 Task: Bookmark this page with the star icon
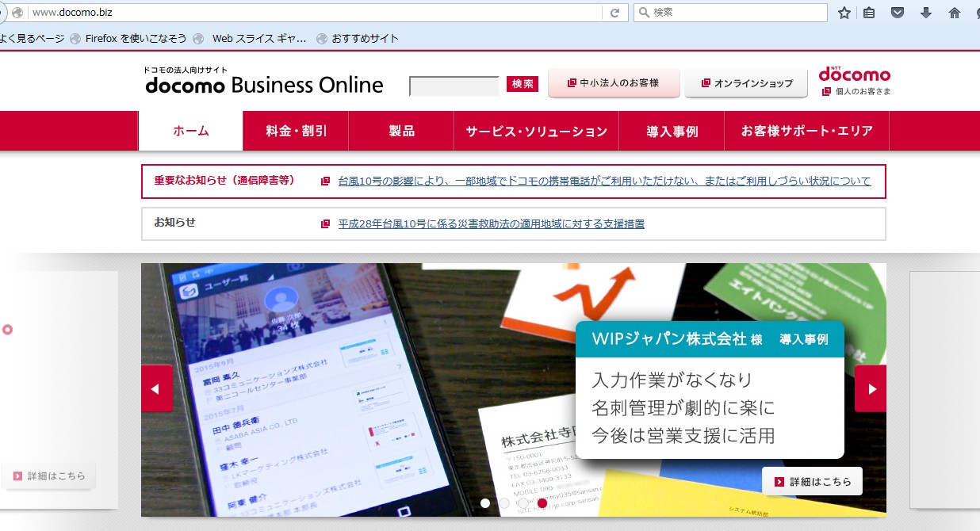[x=844, y=13]
